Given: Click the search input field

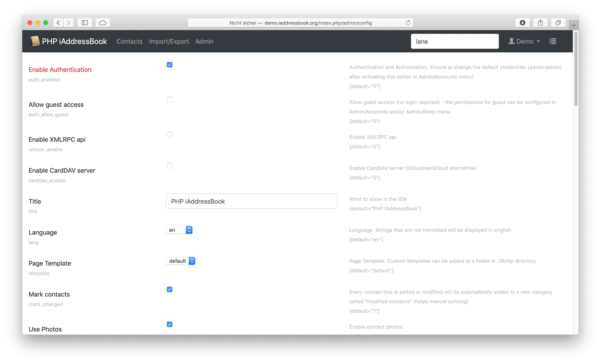Looking at the screenshot, I should coord(454,42).
